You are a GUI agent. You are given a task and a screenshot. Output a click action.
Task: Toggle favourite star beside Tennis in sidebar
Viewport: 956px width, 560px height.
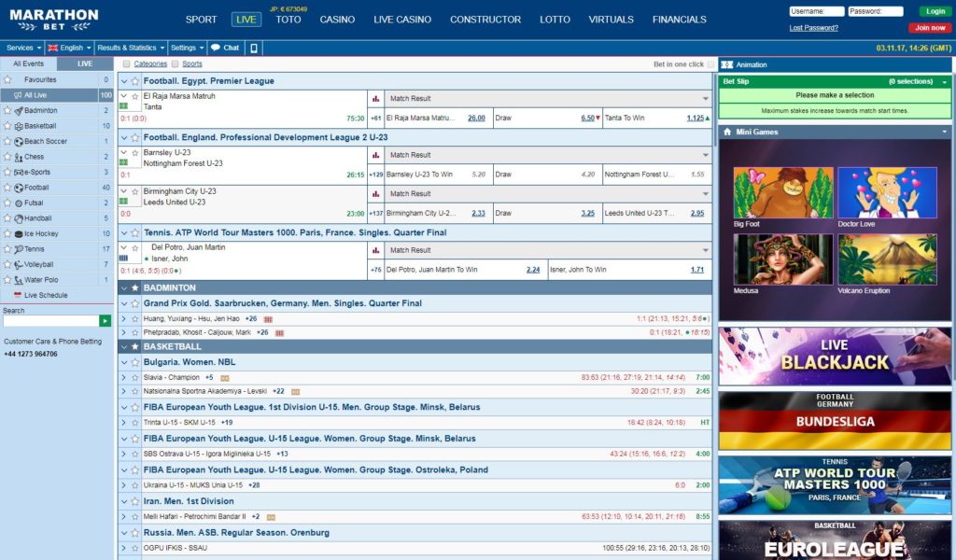(7, 249)
